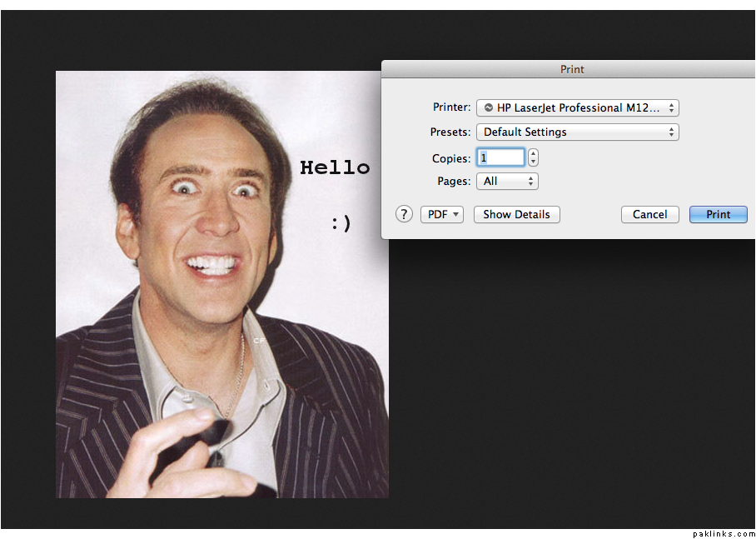Decrease copies with the stepper down arrow
Viewport: 756px width, 539px height.
tap(533, 162)
